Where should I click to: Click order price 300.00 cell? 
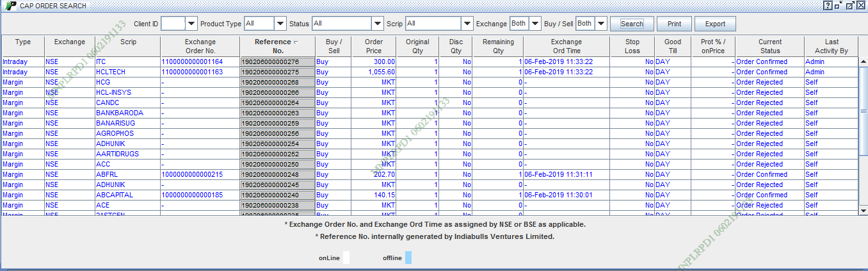374,62
